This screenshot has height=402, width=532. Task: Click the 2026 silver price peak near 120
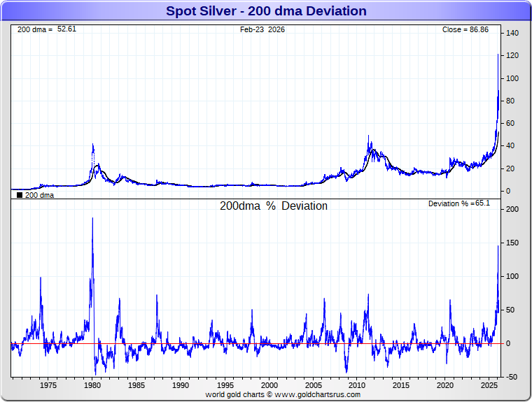pyautogui.click(x=498, y=55)
